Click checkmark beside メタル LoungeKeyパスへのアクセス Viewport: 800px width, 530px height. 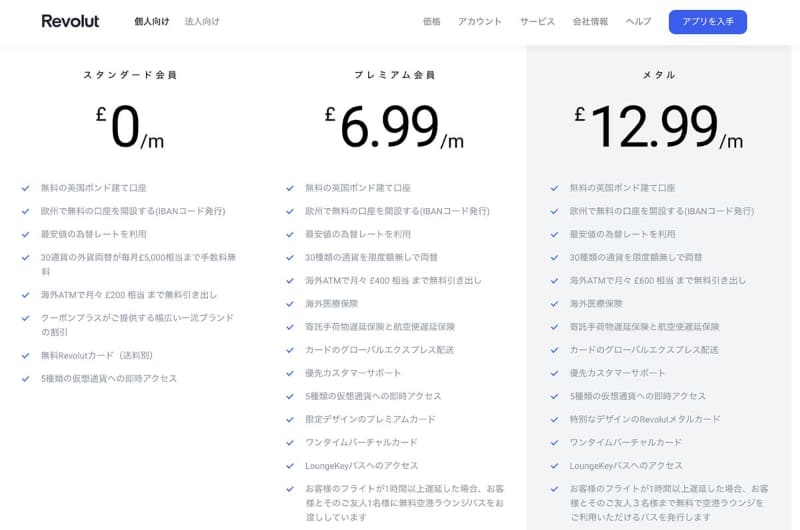click(x=554, y=466)
